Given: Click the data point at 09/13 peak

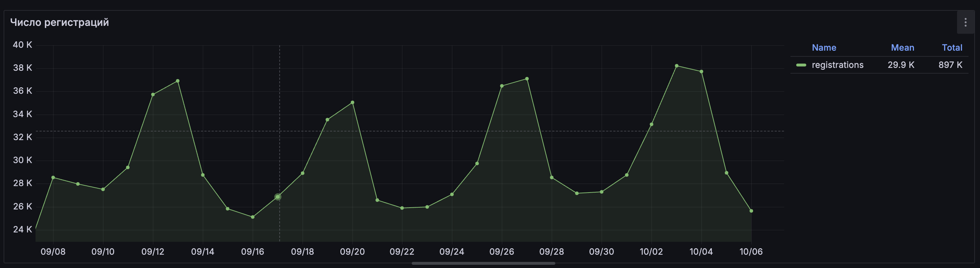Looking at the screenshot, I should coord(178,81).
